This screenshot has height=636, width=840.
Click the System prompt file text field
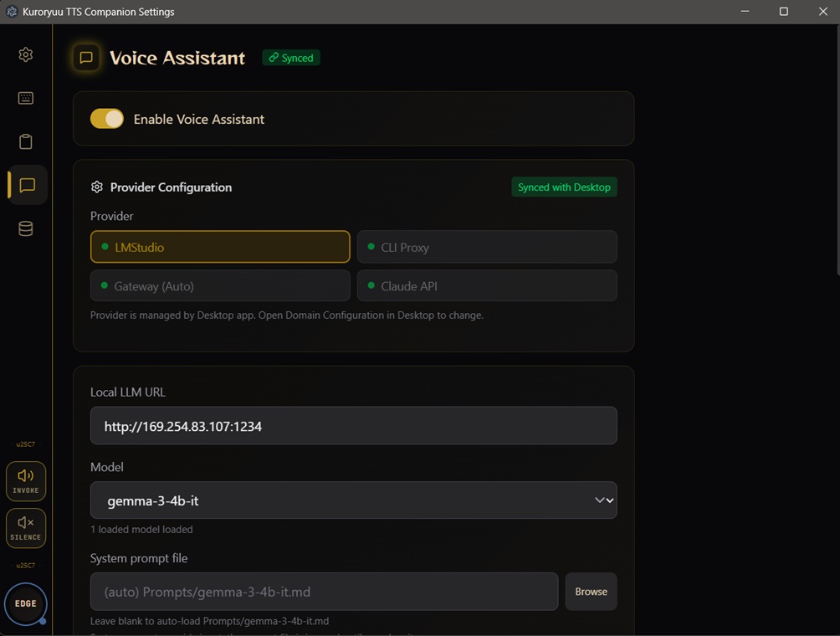click(324, 592)
